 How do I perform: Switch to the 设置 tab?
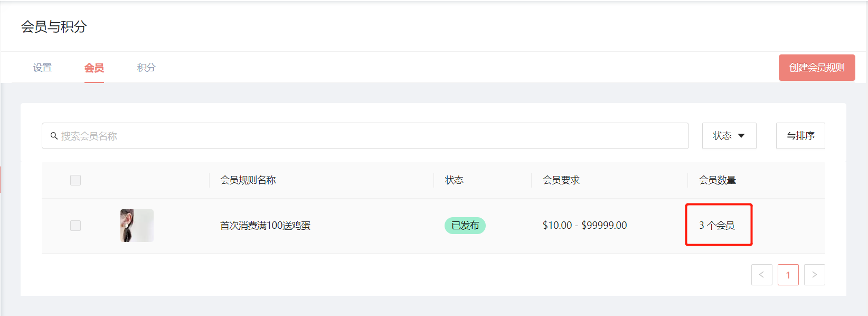coord(42,68)
